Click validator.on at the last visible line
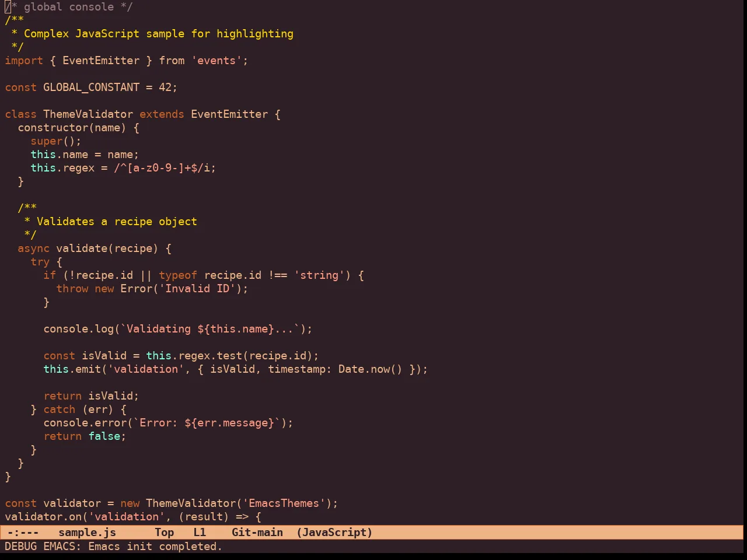 coord(43,517)
